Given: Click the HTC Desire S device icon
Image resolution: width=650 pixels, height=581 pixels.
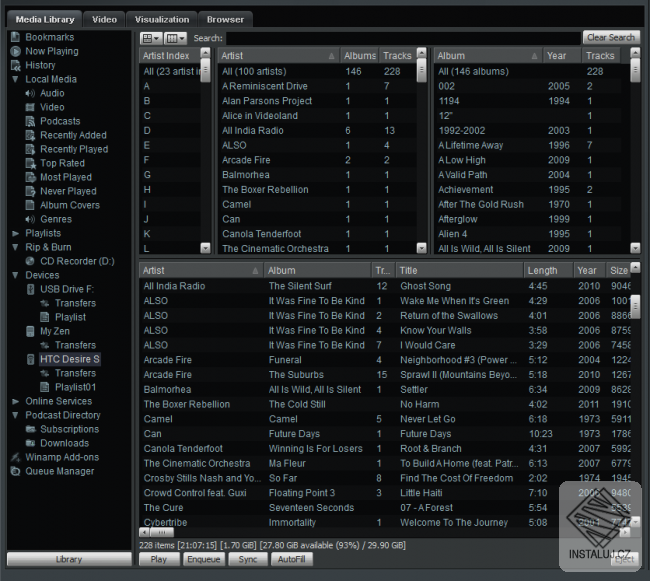Looking at the screenshot, I should 30,359.
